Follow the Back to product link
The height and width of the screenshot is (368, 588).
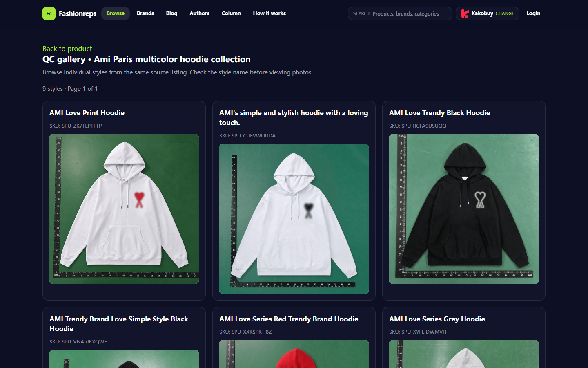(67, 49)
